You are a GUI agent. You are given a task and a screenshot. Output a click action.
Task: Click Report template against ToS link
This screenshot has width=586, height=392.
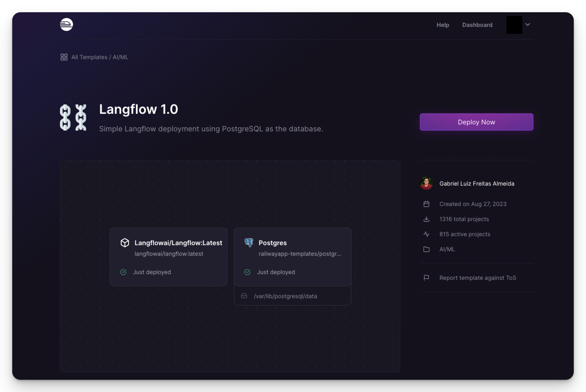[477, 278]
